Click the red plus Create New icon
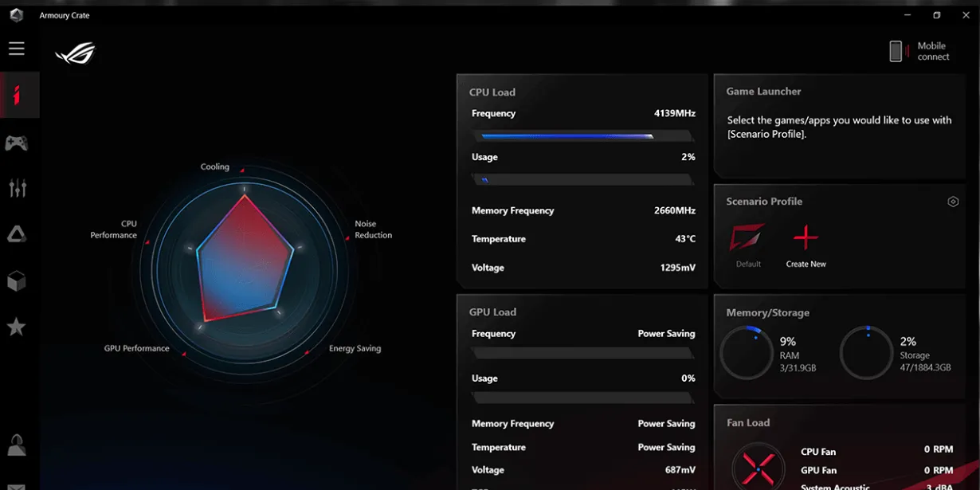 point(806,237)
